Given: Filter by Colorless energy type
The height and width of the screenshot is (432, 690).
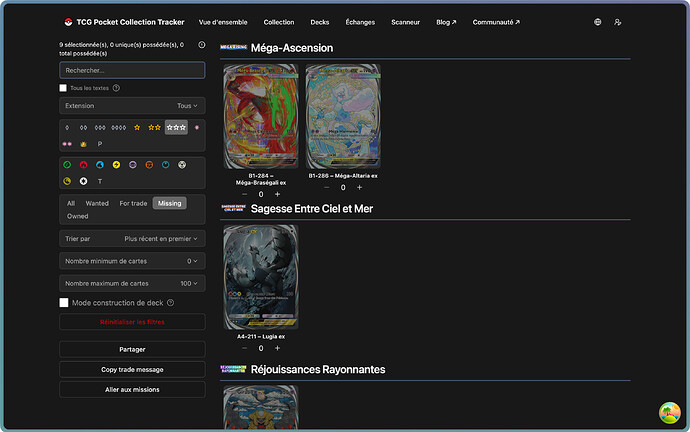Looking at the screenshot, I should click(x=83, y=181).
